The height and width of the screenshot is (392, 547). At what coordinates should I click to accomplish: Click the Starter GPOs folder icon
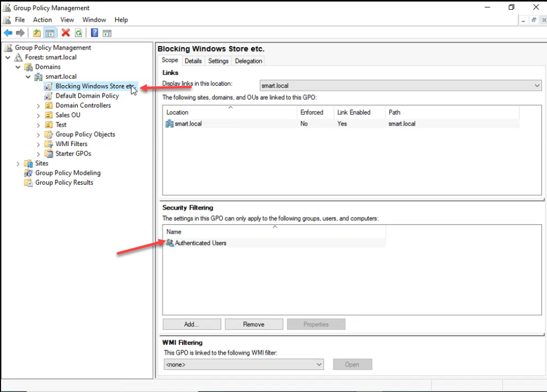pos(49,154)
